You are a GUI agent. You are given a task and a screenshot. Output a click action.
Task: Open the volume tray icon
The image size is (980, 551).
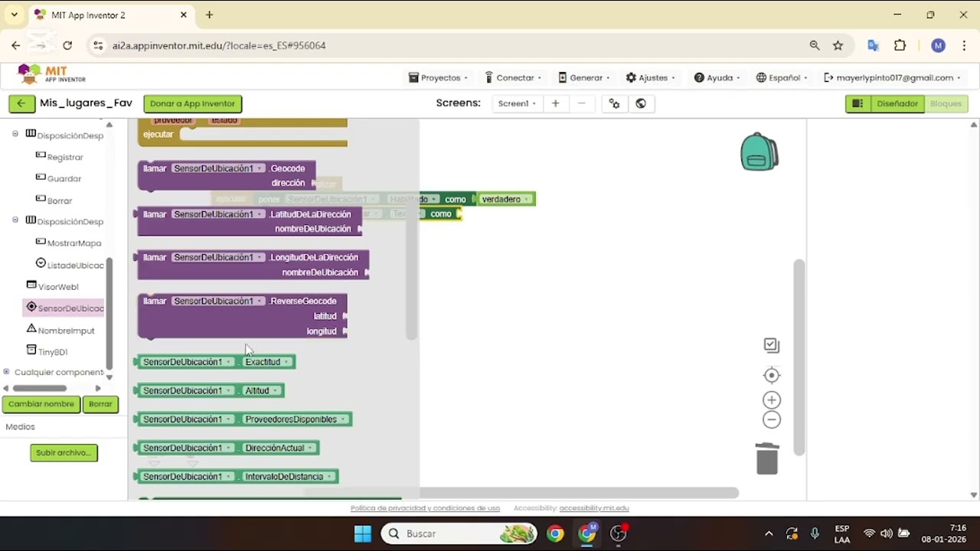886,533
